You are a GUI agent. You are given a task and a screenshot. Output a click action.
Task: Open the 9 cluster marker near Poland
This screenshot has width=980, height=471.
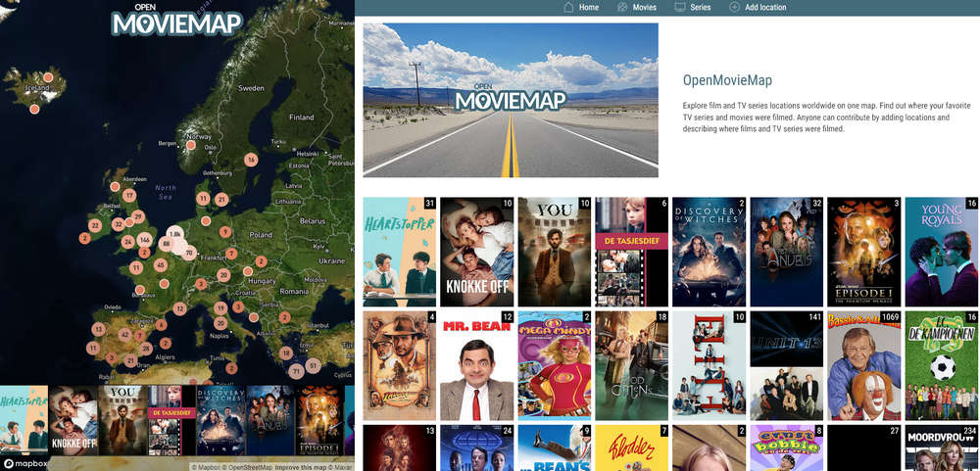click(225, 232)
